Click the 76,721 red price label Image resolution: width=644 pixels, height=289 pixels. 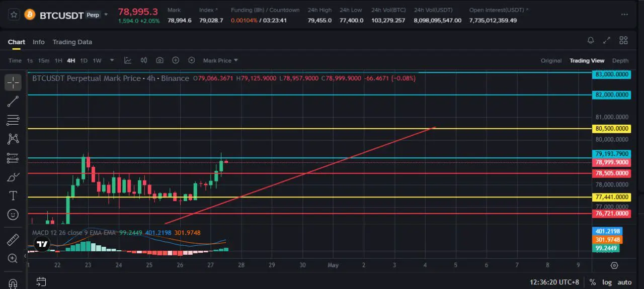[612, 214]
